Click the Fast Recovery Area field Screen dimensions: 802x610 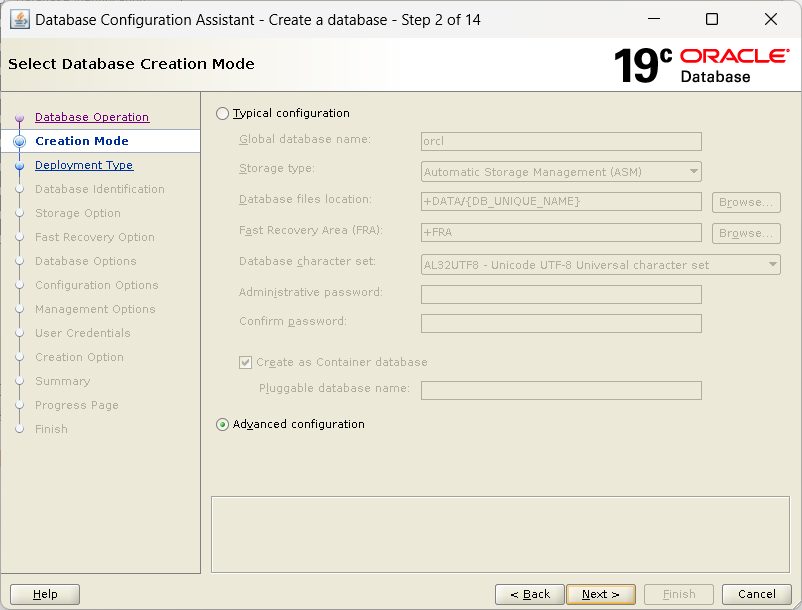click(x=561, y=232)
